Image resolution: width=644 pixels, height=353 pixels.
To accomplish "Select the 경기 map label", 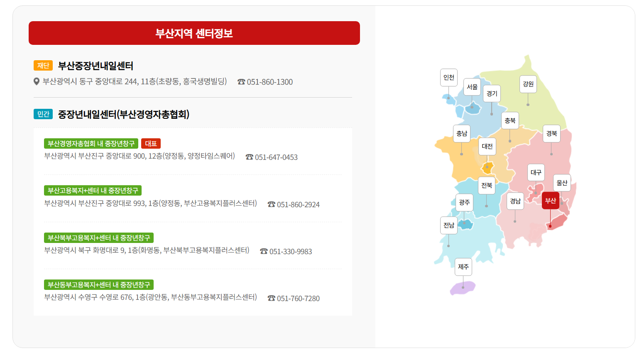I will pyautogui.click(x=492, y=94).
